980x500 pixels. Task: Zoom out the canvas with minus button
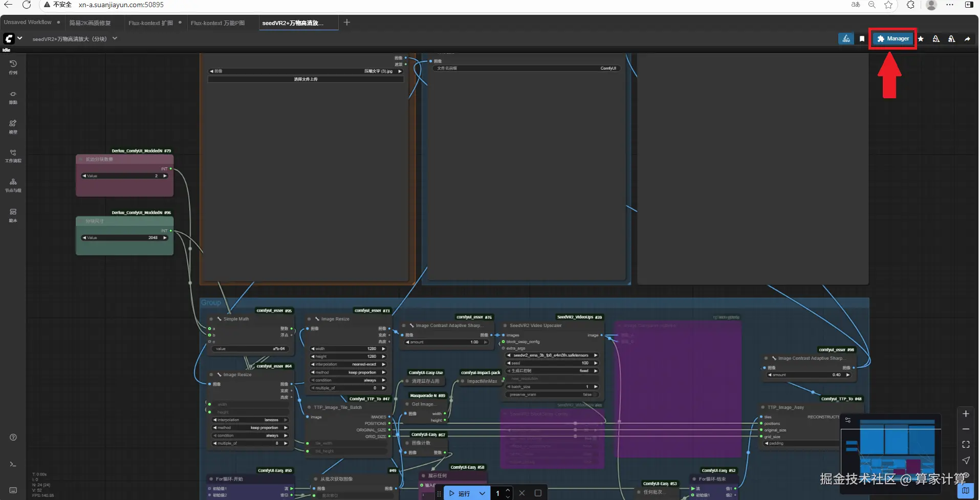click(x=966, y=429)
